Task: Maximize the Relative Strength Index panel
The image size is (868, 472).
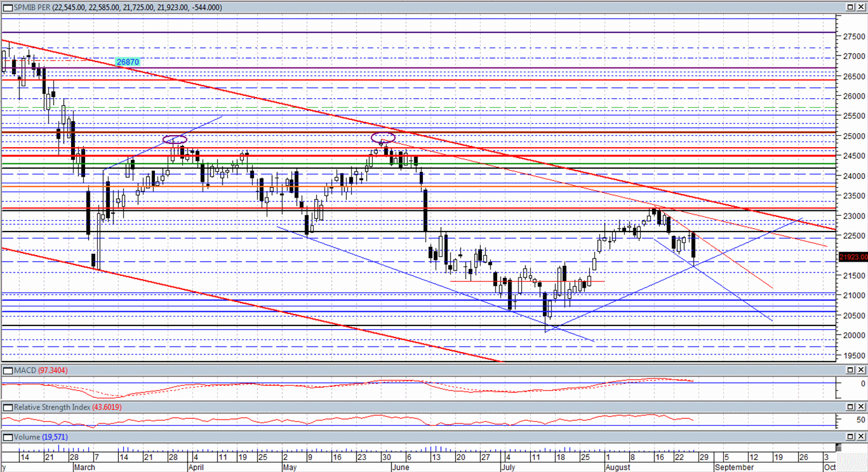Action: [x=850, y=407]
